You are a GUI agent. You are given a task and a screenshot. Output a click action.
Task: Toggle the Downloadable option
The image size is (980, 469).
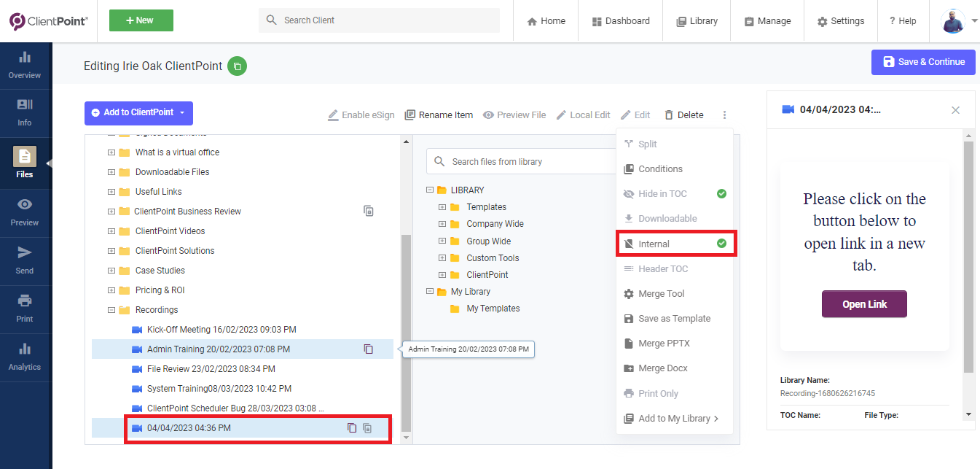point(675,219)
